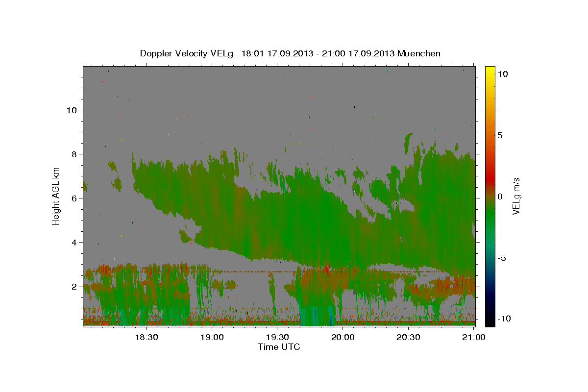Click the height tick label '8'
Image resolution: width=588 pixels, height=392 pixels.
(74, 154)
